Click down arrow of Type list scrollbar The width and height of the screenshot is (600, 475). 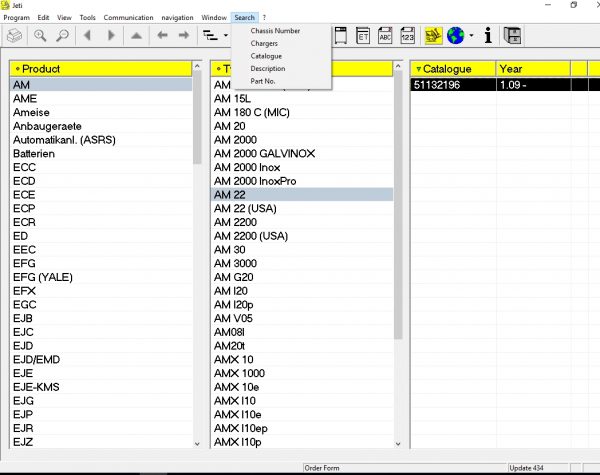click(x=398, y=444)
